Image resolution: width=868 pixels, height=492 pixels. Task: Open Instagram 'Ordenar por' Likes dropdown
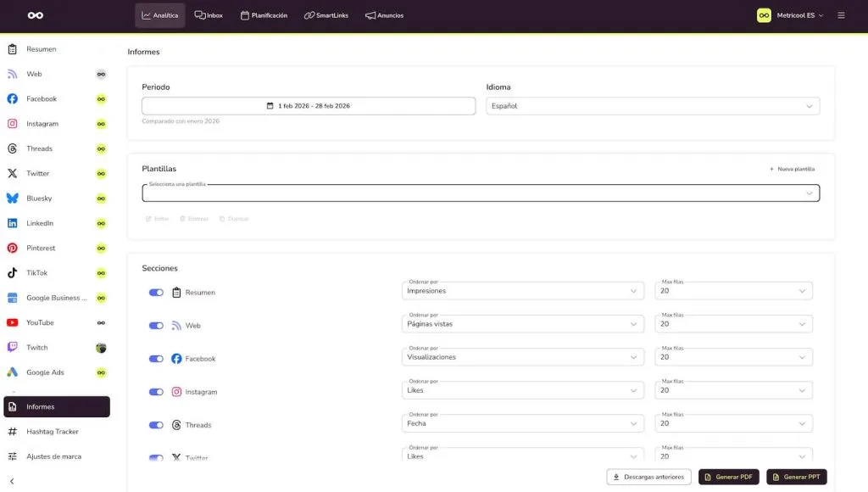coord(522,390)
